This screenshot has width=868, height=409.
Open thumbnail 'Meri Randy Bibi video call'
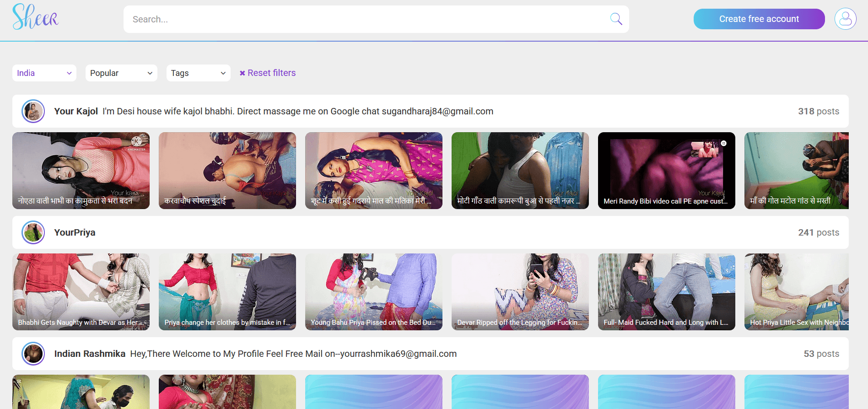(667, 171)
